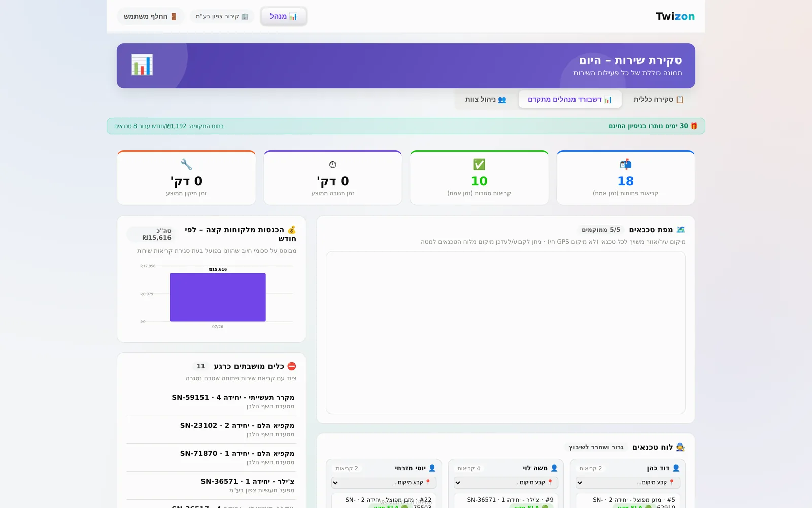Image resolution: width=812 pixels, height=508 pixels.
Task: Click the stopwatch icon on response time card
Action: [333, 164]
